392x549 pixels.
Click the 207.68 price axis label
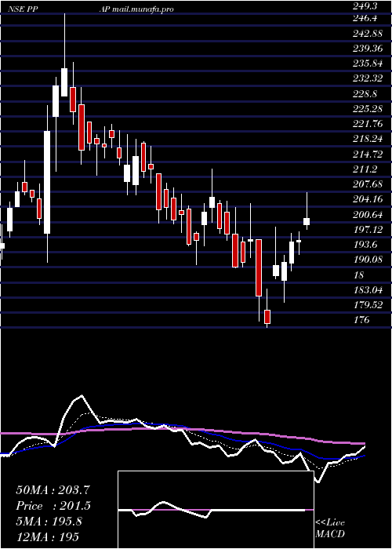[x=368, y=184]
